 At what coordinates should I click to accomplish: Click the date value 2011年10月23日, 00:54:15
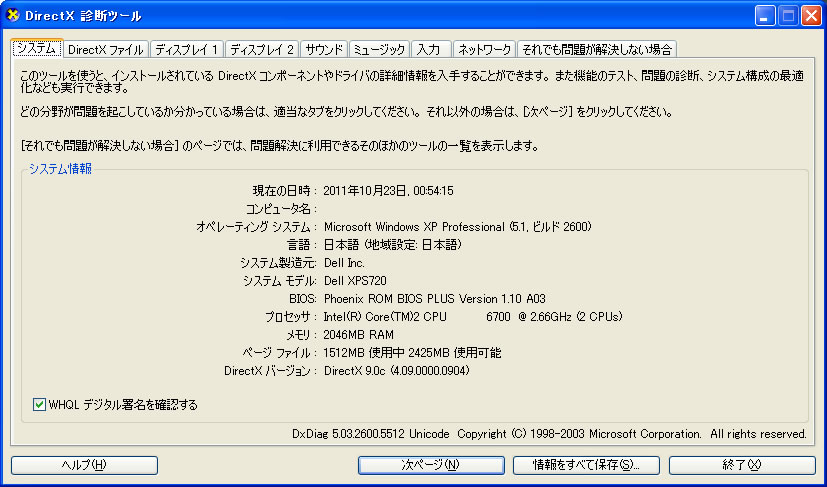pyautogui.click(x=389, y=191)
